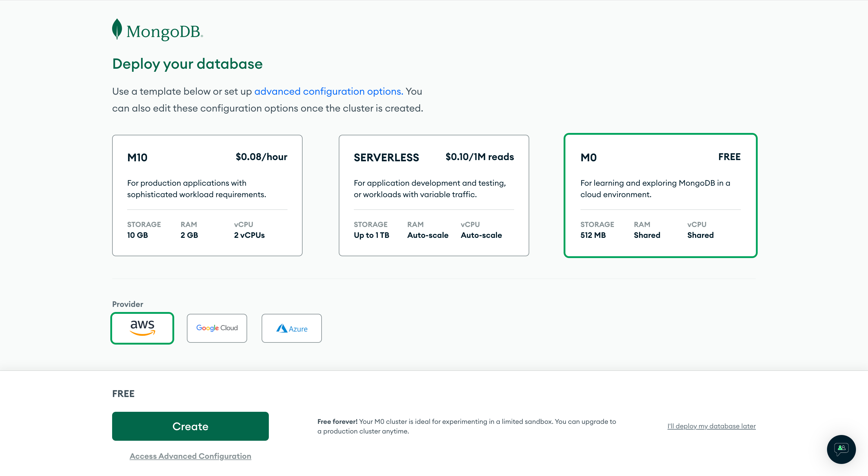Click I'll deploy my database later
The width and height of the screenshot is (868, 476).
click(711, 426)
